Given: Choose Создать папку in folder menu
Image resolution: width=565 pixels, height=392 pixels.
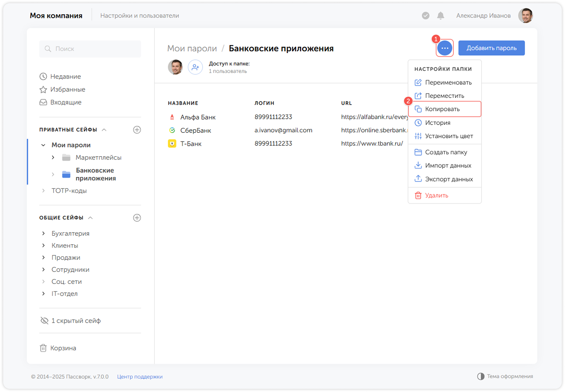Looking at the screenshot, I should click(x=444, y=152).
